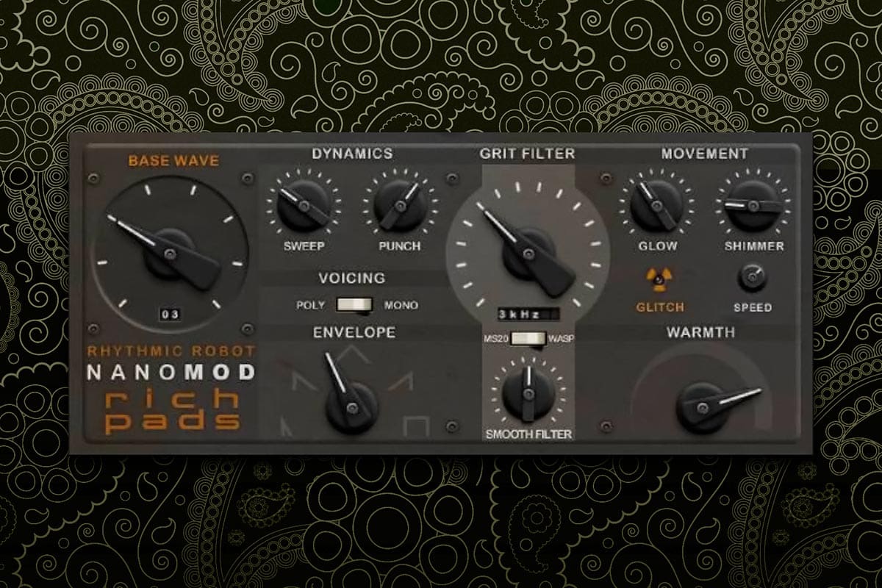Click the SHIMMER label

[754, 246]
